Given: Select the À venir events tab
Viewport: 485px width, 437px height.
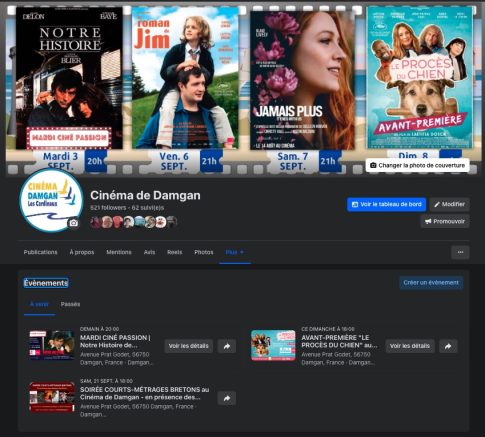Looking at the screenshot, I should pos(39,304).
